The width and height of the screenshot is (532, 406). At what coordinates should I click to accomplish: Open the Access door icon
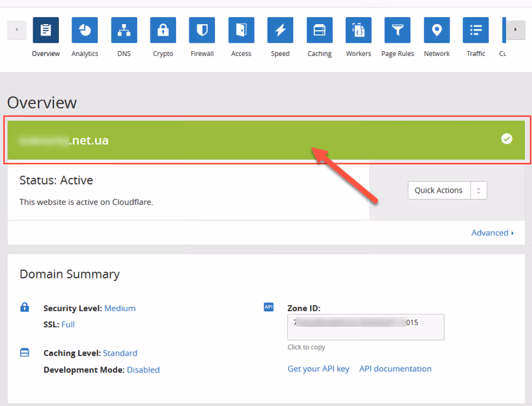tap(241, 30)
